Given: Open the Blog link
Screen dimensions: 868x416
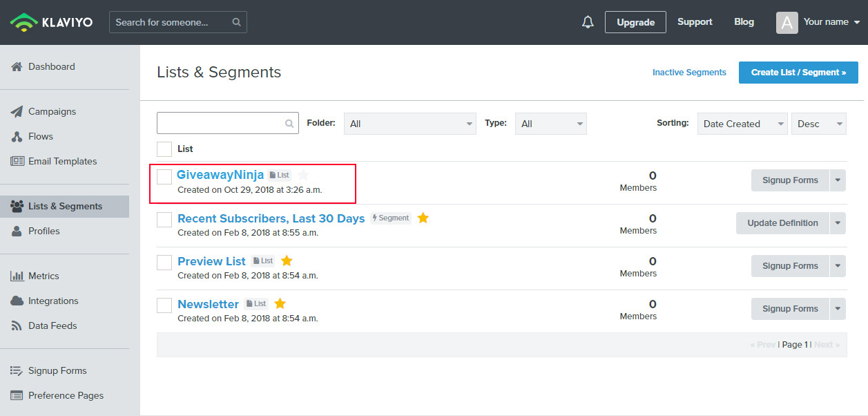Looking at the screenshot, I should coord(744,22).
